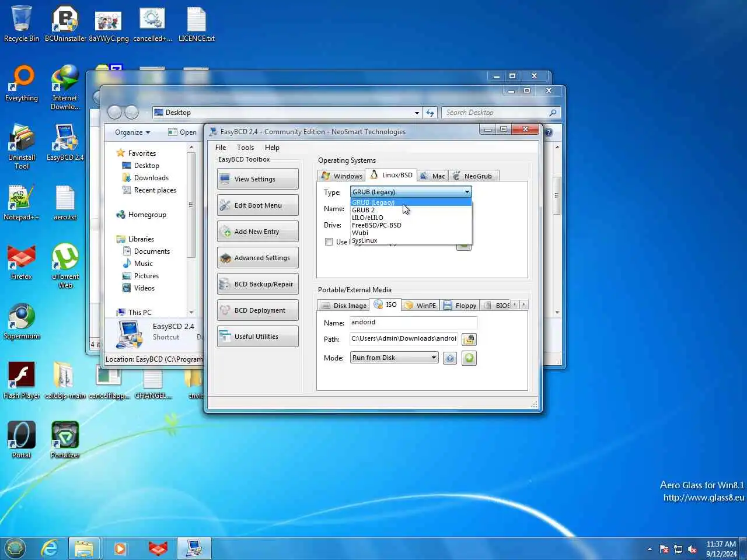Open BCUninstaller desktop icon
Viewport: 747px width, 560px height.
point(65,24)
